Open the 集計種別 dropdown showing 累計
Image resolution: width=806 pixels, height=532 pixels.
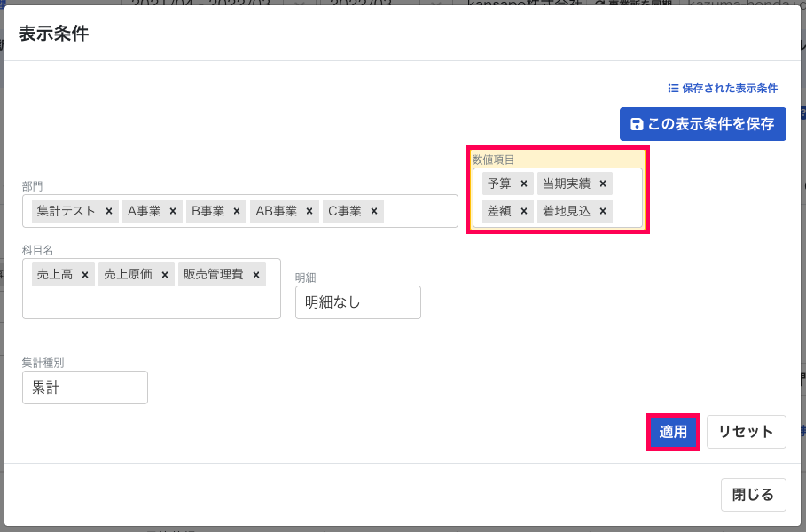point(85,387)
